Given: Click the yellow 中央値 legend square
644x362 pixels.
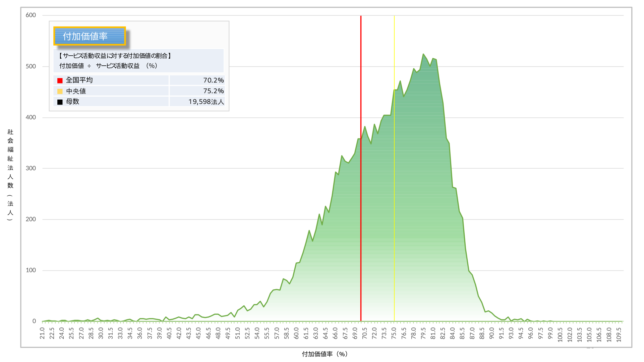Looking at the screenshot, I should pyautogui.click(x=60, y=91).
